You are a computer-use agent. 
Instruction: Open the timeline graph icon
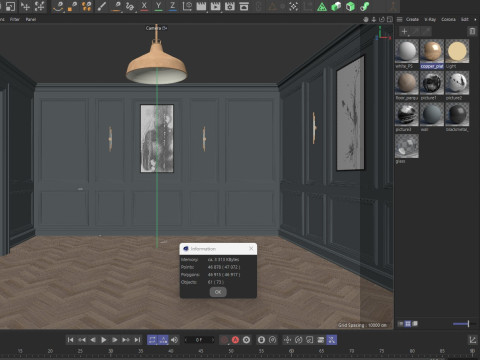(x=473, y=340)
